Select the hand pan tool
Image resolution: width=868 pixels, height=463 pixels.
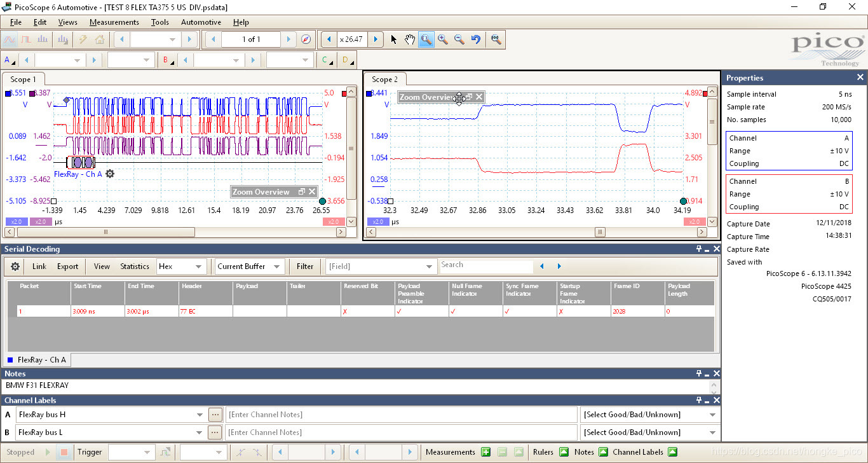[410, 39]
